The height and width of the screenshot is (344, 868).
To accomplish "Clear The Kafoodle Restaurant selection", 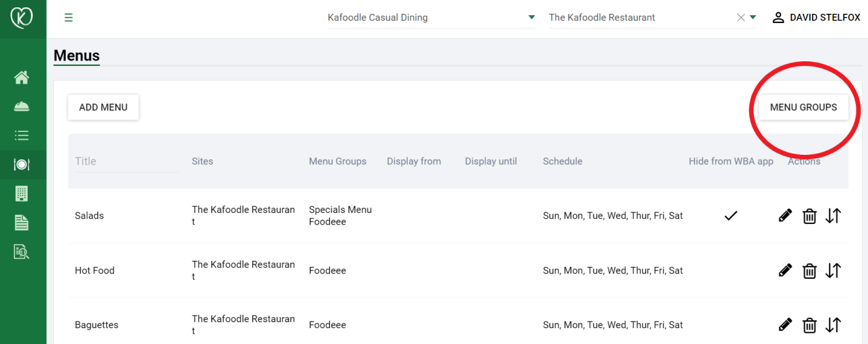I will pos(741,18).
